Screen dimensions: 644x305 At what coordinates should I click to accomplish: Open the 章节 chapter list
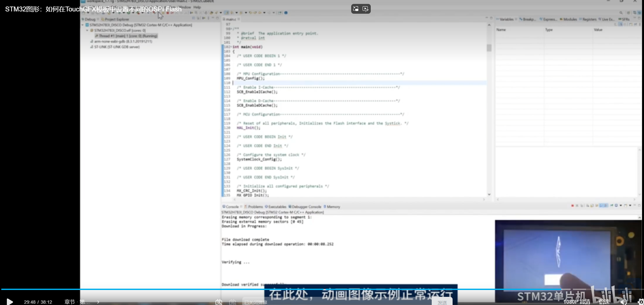click(77, 302)
